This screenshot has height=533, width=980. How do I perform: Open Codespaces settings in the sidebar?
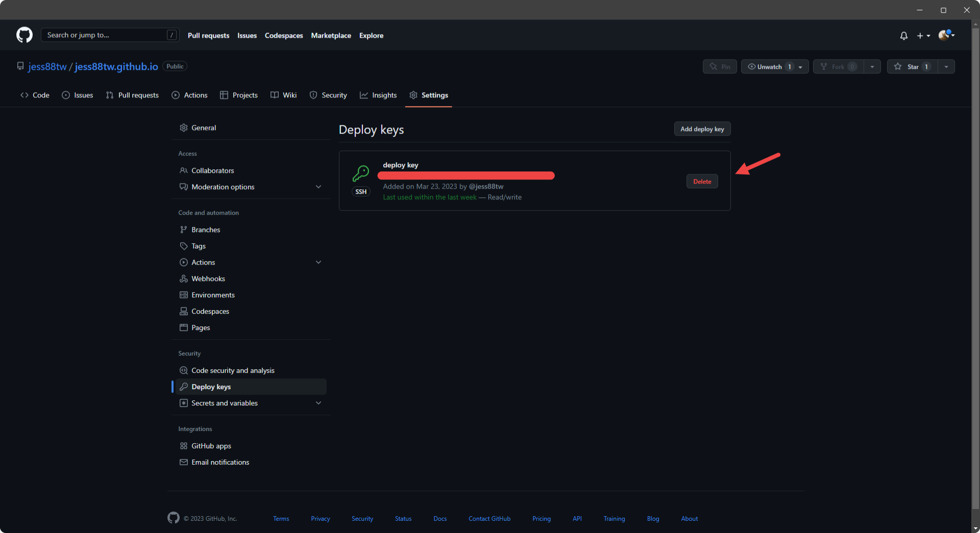pyautogui.click(x=251, y=312)
